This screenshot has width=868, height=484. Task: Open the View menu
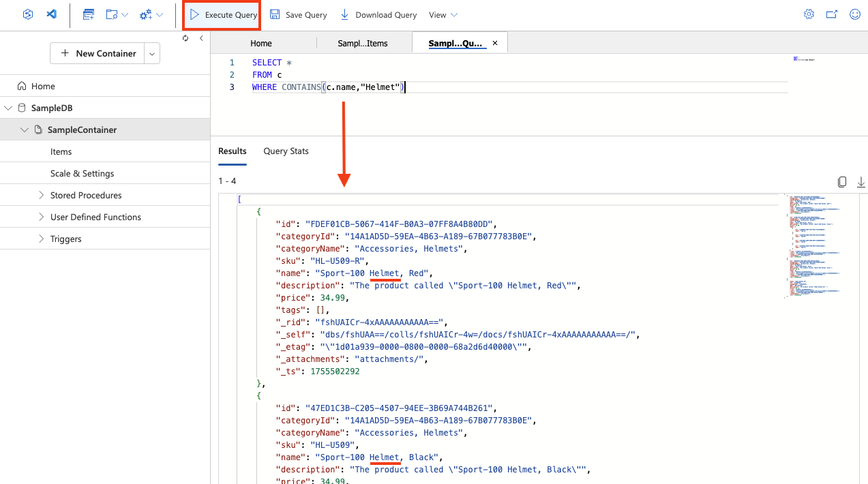(x=442, y=14)
